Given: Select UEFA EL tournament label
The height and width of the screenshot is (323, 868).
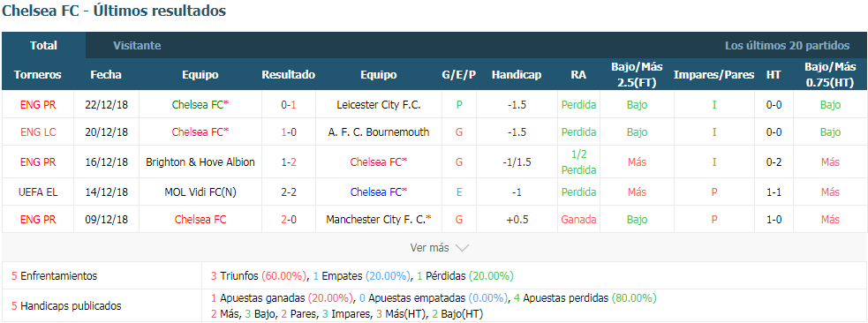Looking at the screenshot, I should (38, 192).
